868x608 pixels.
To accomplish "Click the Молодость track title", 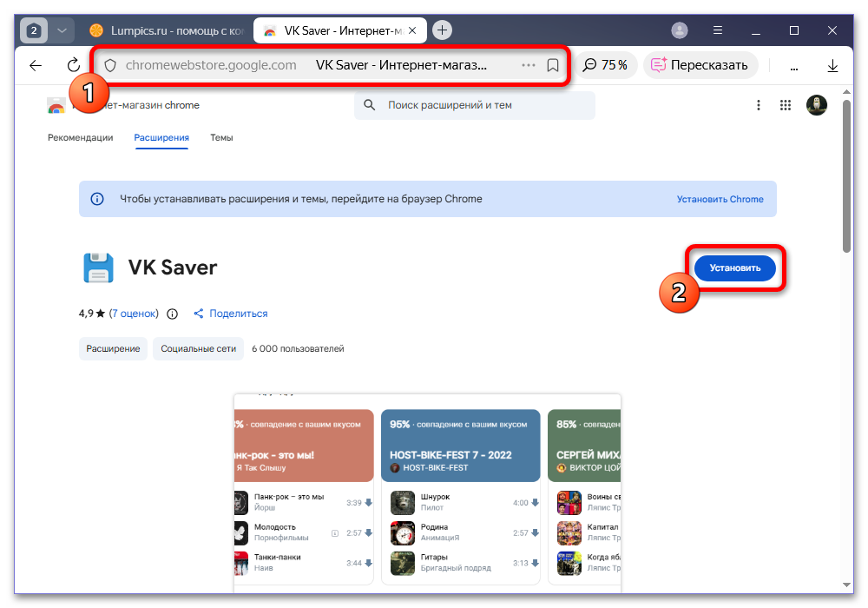I will point(274,526).
